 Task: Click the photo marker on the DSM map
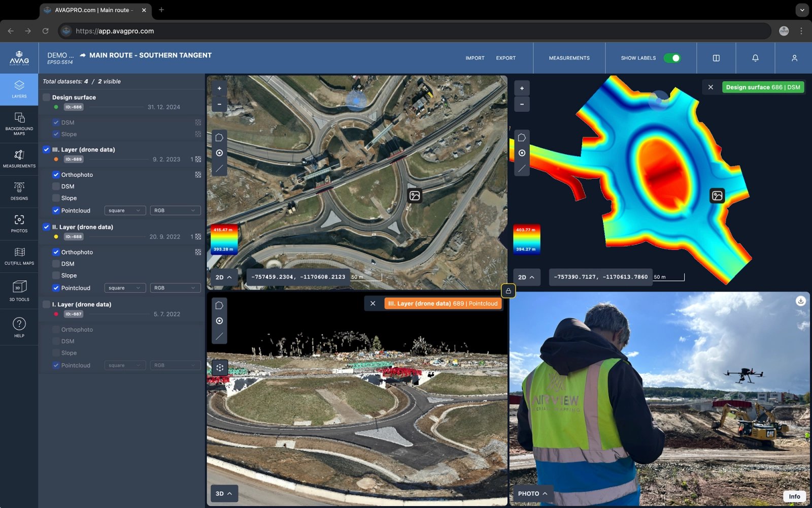click(x=717, y=196)
